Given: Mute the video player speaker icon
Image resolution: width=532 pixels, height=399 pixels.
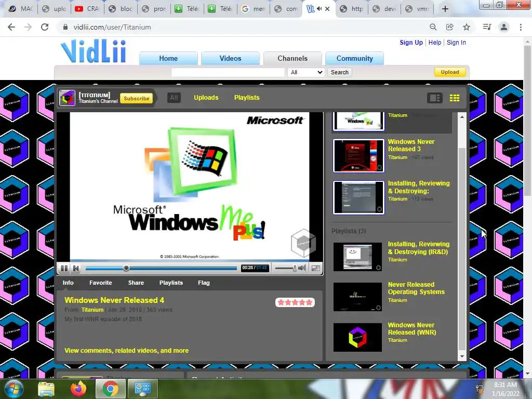Looking at the screenshot, I should tap(302, 268).
